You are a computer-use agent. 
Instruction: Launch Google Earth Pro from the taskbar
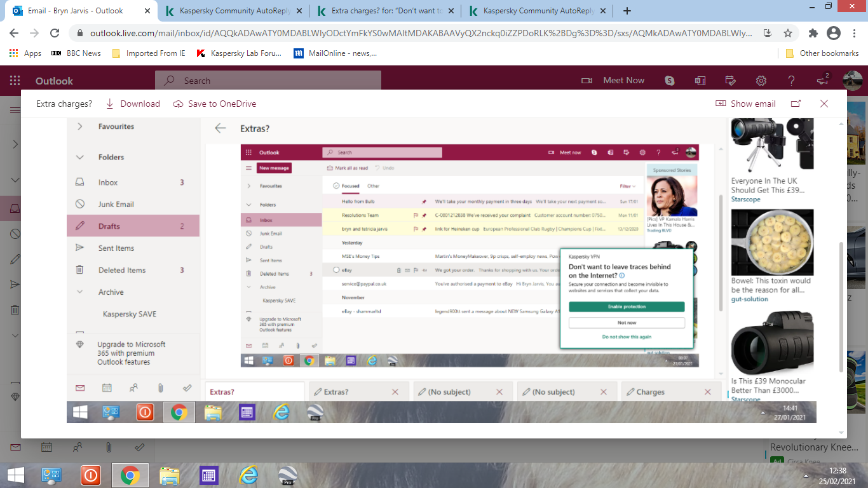(288, 475)
